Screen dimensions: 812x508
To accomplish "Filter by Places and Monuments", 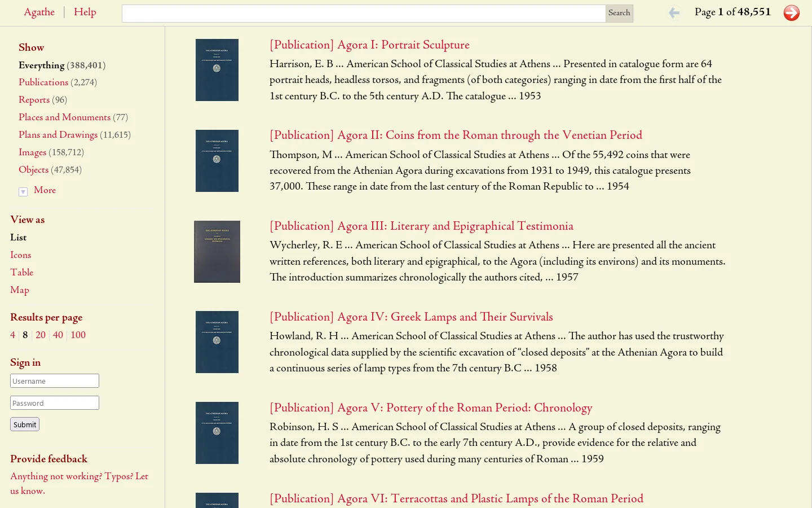I will pos(64,117).
